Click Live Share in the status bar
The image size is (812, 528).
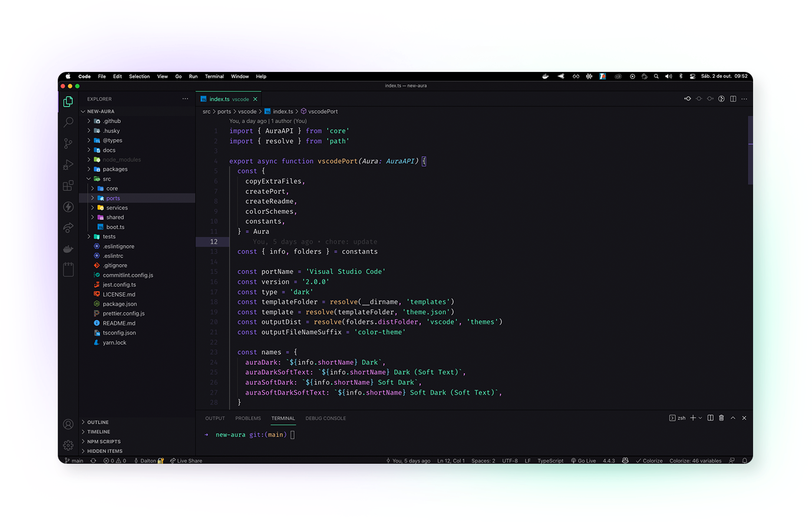click(x=186, y=461)
